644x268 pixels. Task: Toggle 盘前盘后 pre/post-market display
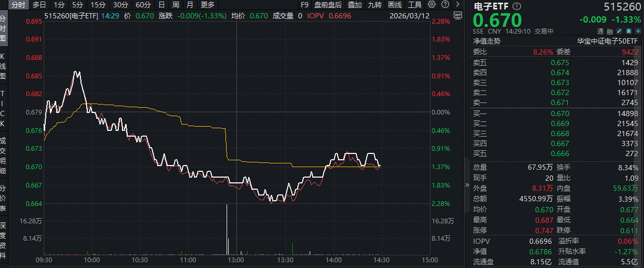[328, 5]
